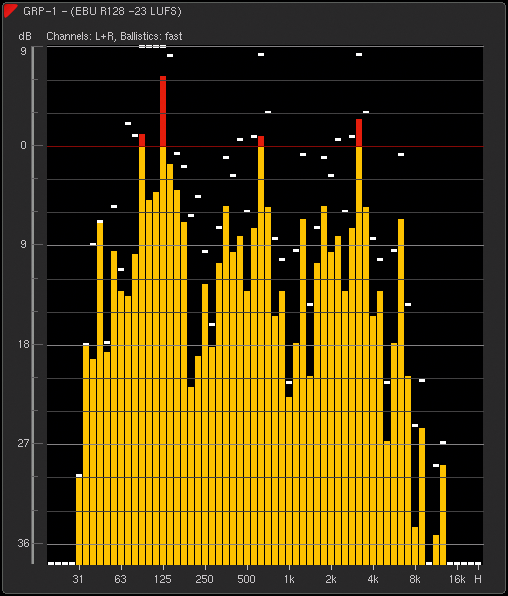Click the 18 dB scale label

point(24,344)
